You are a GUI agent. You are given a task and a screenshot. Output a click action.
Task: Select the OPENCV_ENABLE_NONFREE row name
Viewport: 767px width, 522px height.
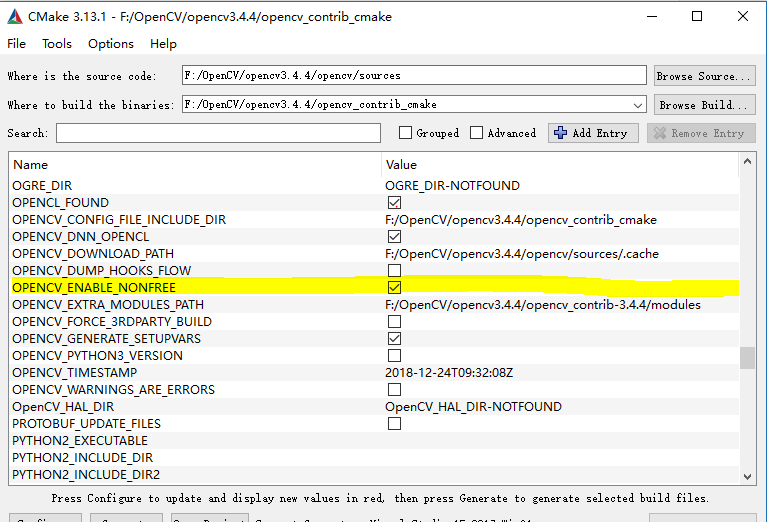[x=94, y=288]
